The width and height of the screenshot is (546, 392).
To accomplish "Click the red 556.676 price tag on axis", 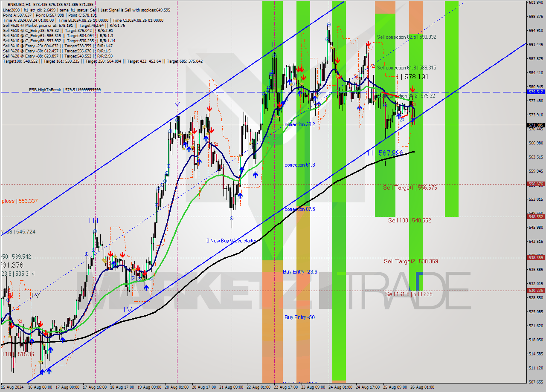I will (536, 184).
